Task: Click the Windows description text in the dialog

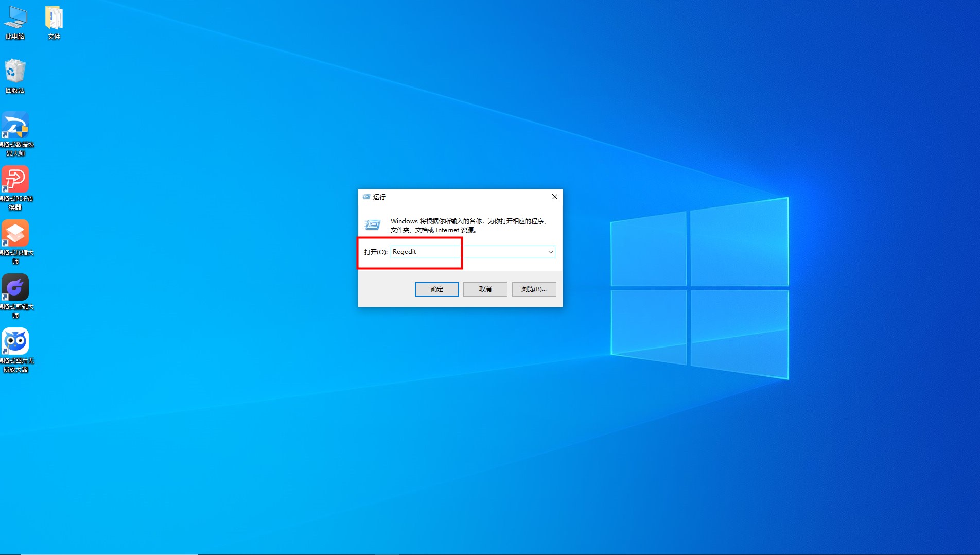Action: pos(468,226)
